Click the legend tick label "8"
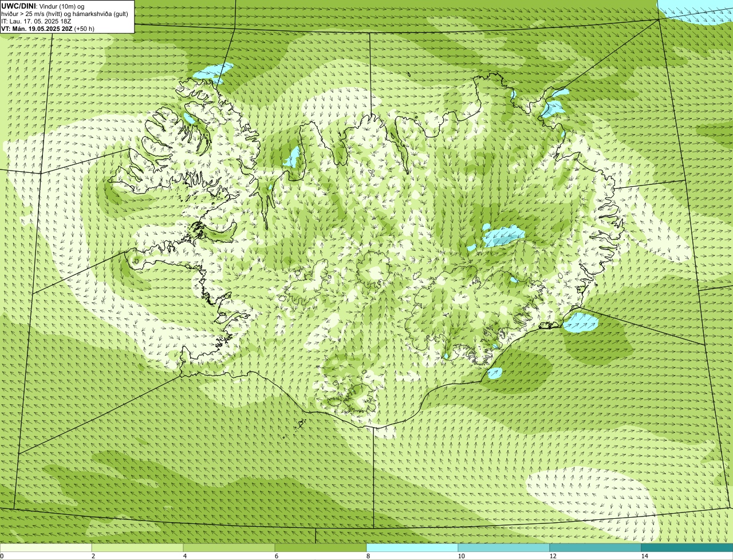This screenshot has width=733, height=560. (x=368, y=556)
